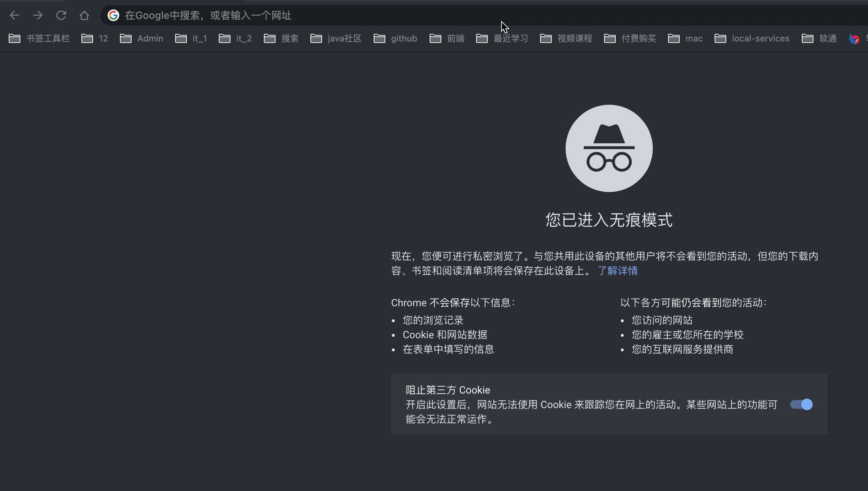Disable the 阻止第三方 Cookie toggle
868x491 pixels.
[x=801, y=404]
